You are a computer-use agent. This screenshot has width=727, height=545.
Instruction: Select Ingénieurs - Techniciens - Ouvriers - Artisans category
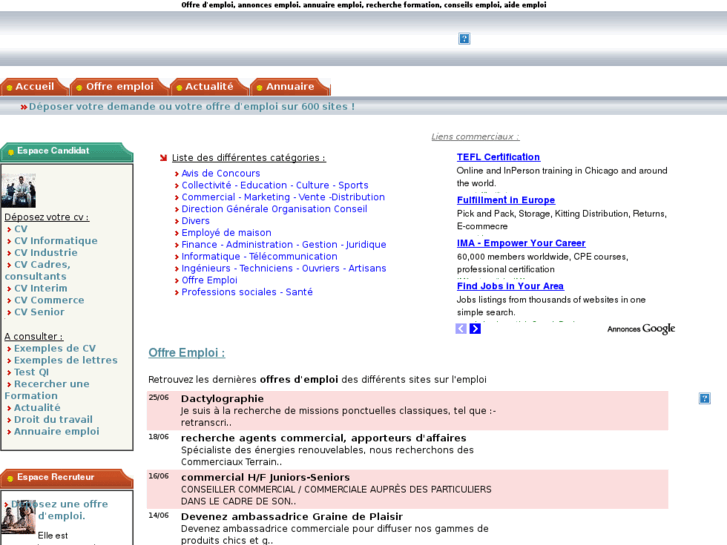point(284,269)
